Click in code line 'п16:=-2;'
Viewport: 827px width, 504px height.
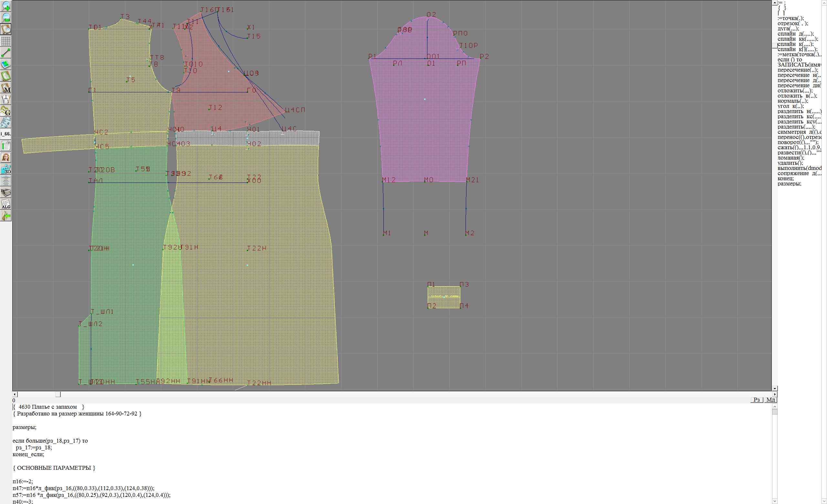point(23,481)
